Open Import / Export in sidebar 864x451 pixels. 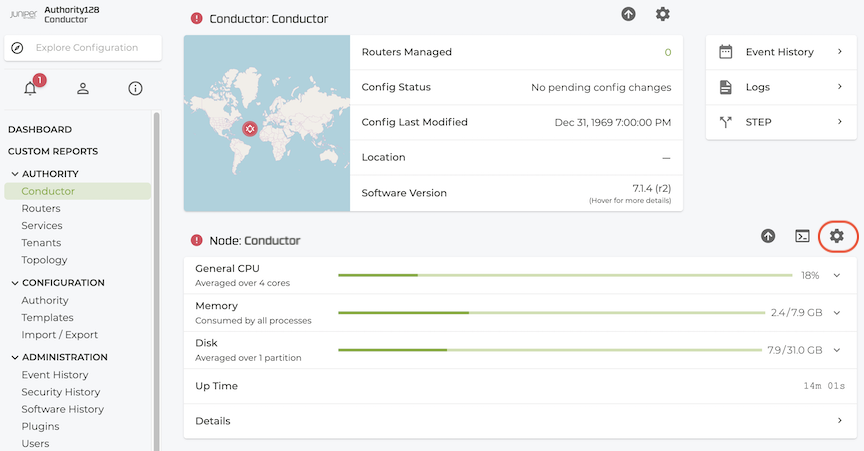click(x=60, y=335)
